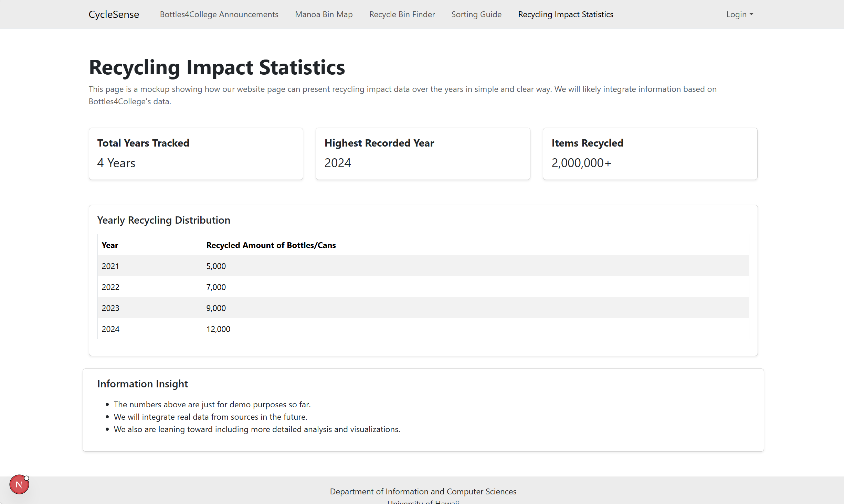Open the Recycle Bin Finder page
Screen dimensions: 844x504
pyautogui.click(x=402, y=14)
